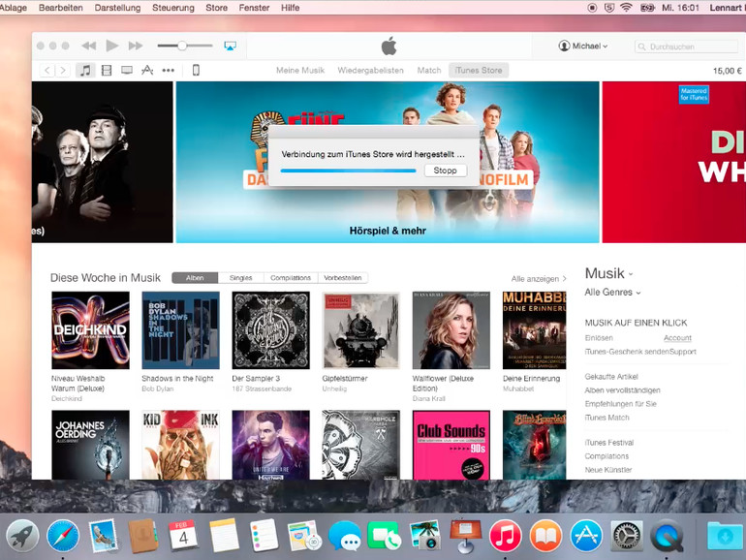Open Calendar in the Dock
This screenshot has width=746, height=560.
point(183,536)
